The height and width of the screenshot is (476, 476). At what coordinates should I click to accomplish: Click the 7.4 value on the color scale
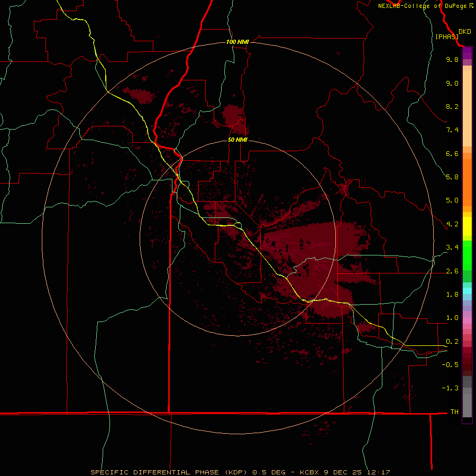click(452, 130)
